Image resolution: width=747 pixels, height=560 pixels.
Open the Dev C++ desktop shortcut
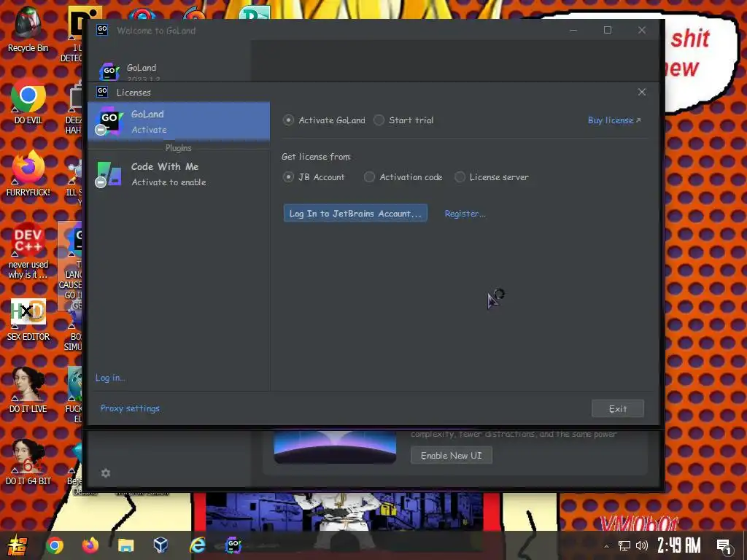(28, 250)
